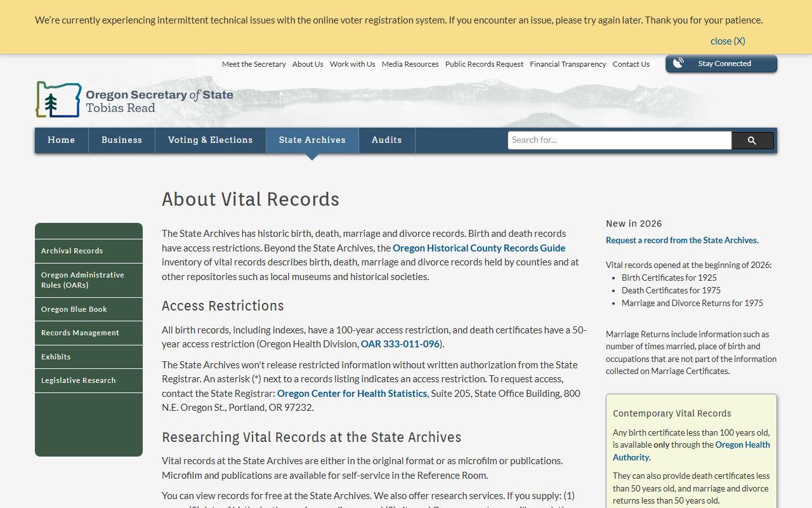Open the Business menu item
This screenshot has height=508, width=812.
122,140
